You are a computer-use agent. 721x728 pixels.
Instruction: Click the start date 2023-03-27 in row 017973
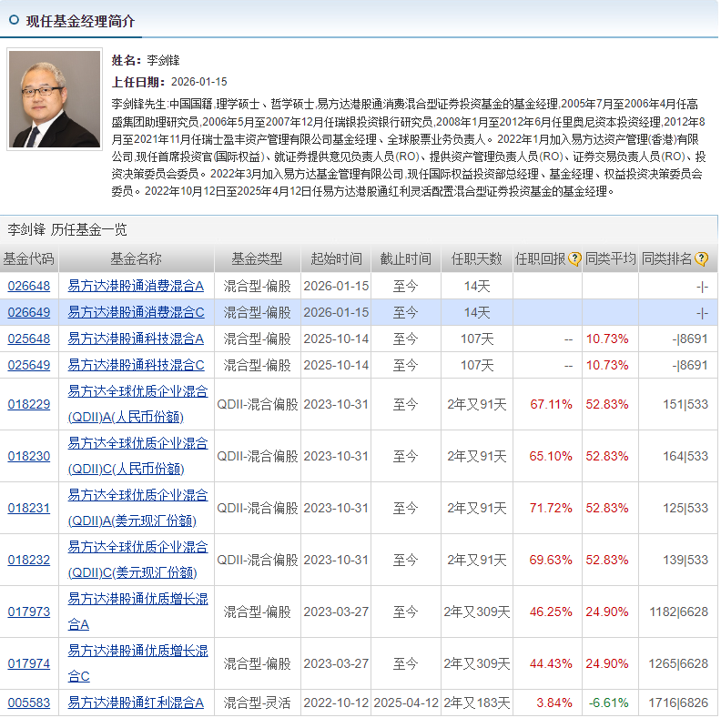click(336, 612)
